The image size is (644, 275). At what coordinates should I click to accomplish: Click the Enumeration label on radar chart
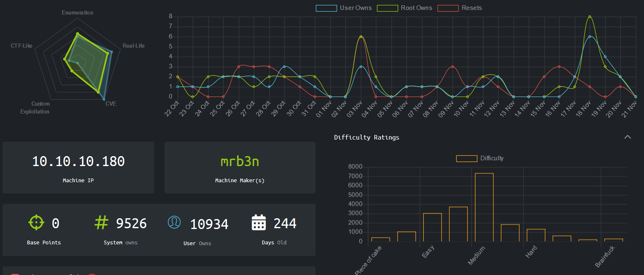[x=77, y=12]
